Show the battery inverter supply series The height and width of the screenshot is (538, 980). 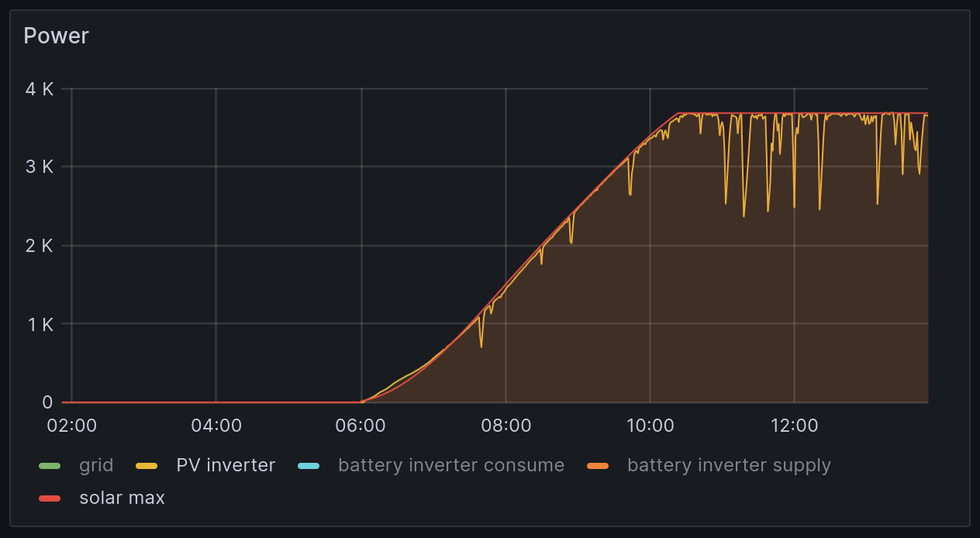728,465
